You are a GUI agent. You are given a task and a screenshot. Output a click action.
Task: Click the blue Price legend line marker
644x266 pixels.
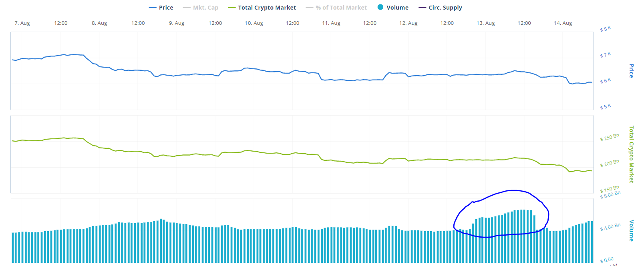152,8
